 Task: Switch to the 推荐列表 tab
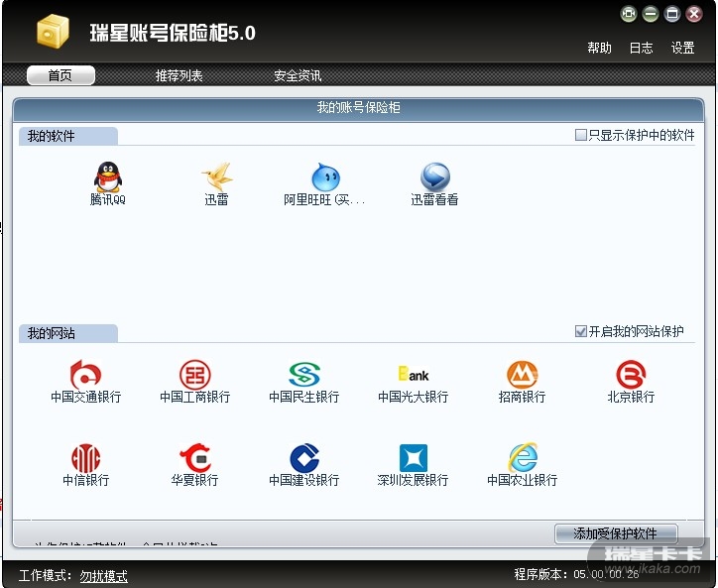coord(179,75)
